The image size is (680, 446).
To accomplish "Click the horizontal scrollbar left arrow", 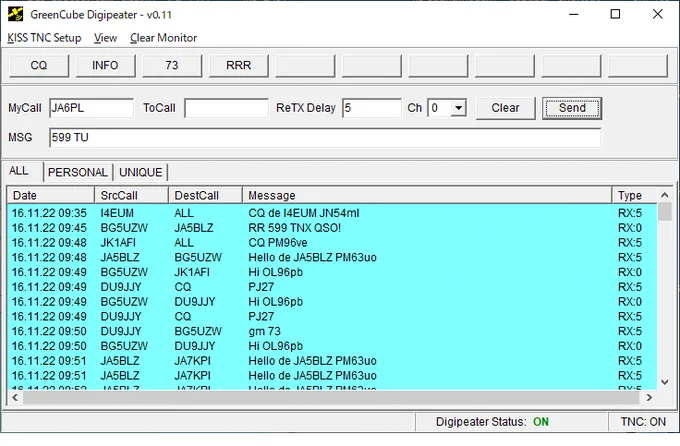I will click(x=15, y=397).
